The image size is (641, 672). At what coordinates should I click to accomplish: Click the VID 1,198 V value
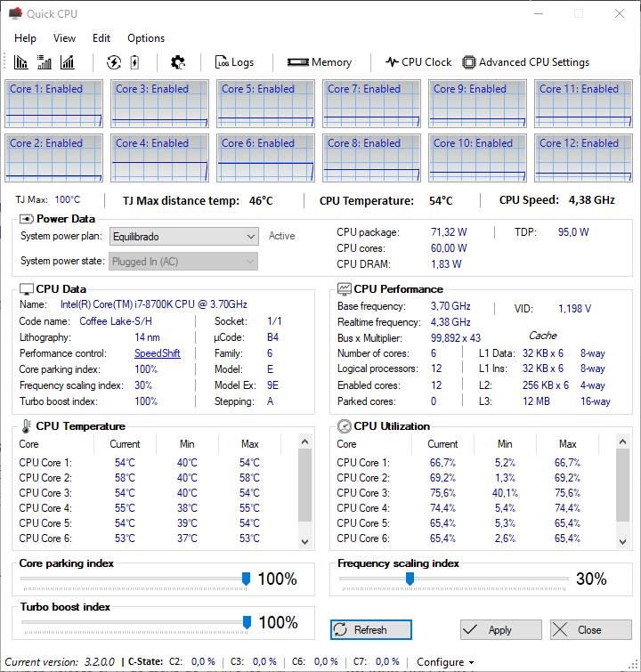pyautogui.click(x=574, y=309)
